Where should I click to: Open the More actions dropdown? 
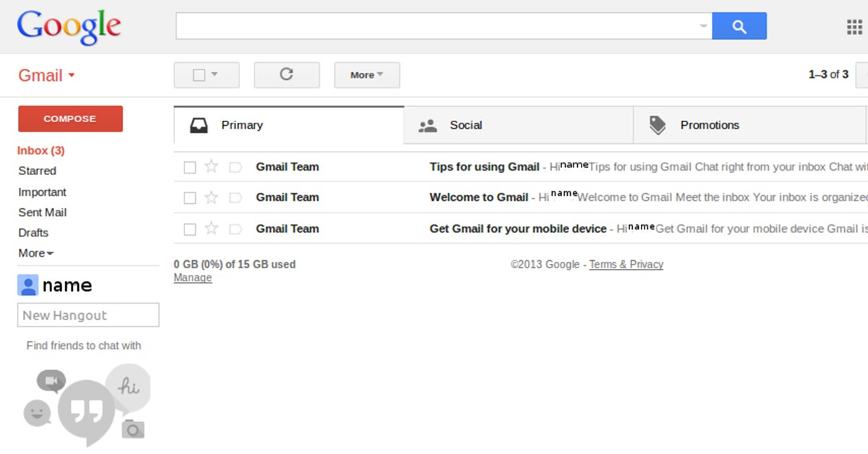coord(367,74)
